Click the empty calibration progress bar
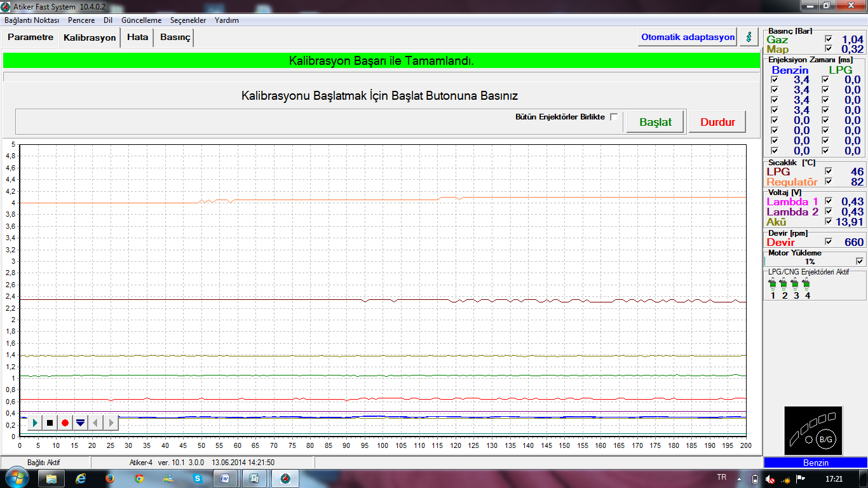This screenshot has width=868, height=488. [381, 77]
